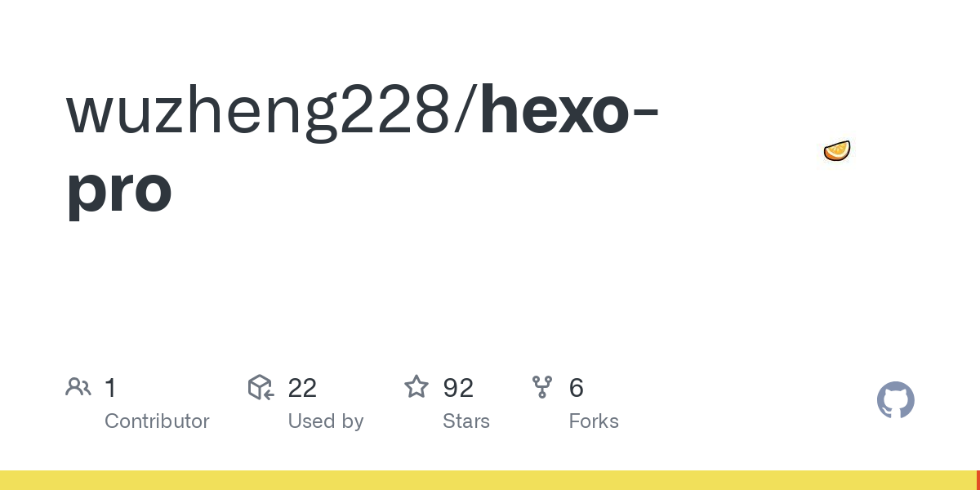The height and width of the screenshot is (490, 980).
Task: Click the Used by package icon
Action: click(x=261, y=387)
